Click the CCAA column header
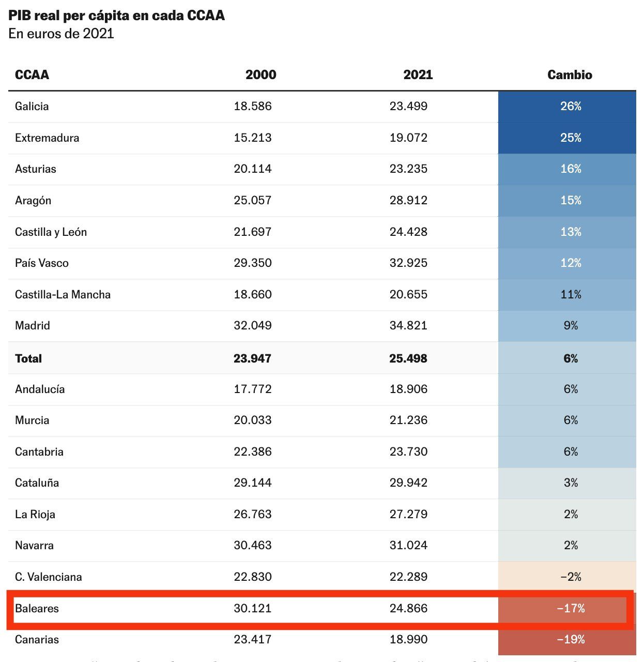This screenshot has width=644, height=662. click(x=32, y=75)
